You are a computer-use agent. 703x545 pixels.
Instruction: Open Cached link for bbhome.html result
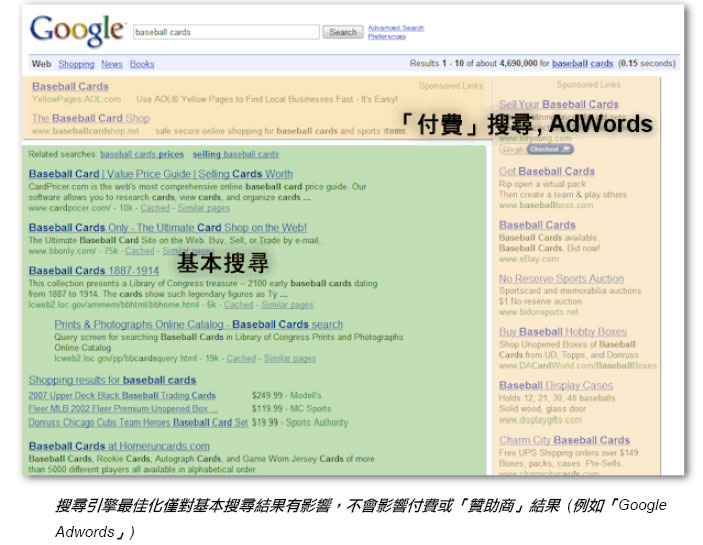[239, 305]
